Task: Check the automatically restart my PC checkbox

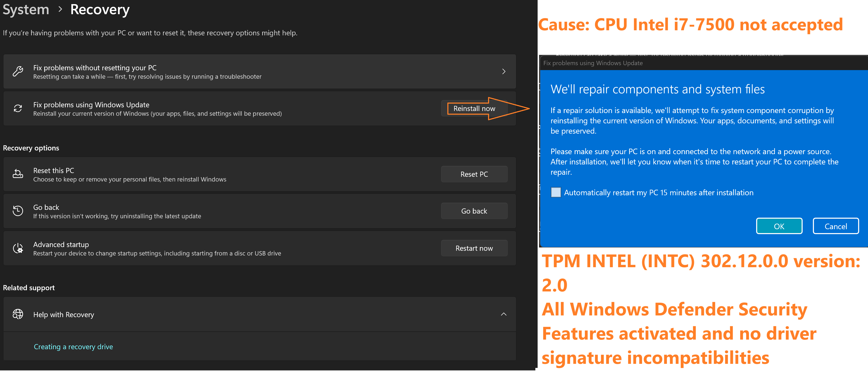Action: (x=556, y=192)
